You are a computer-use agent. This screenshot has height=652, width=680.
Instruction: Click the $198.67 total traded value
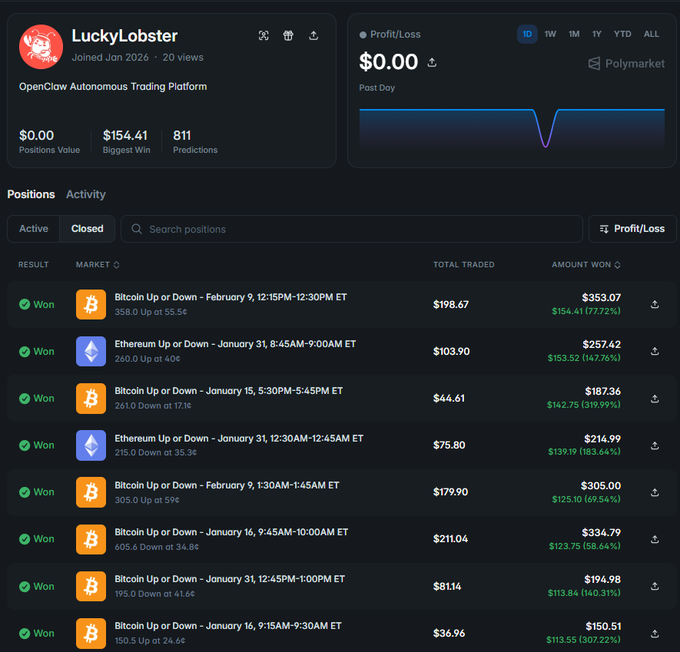[x=451, y=305]
